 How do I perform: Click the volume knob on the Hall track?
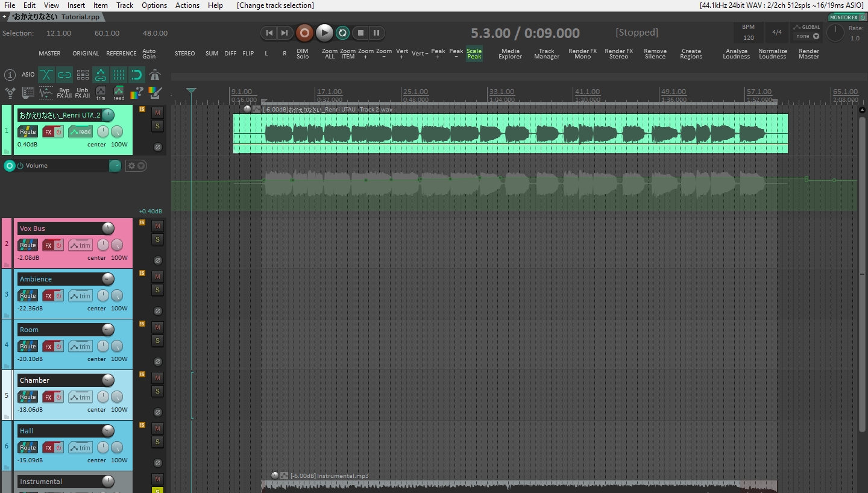tap(108, 431)
